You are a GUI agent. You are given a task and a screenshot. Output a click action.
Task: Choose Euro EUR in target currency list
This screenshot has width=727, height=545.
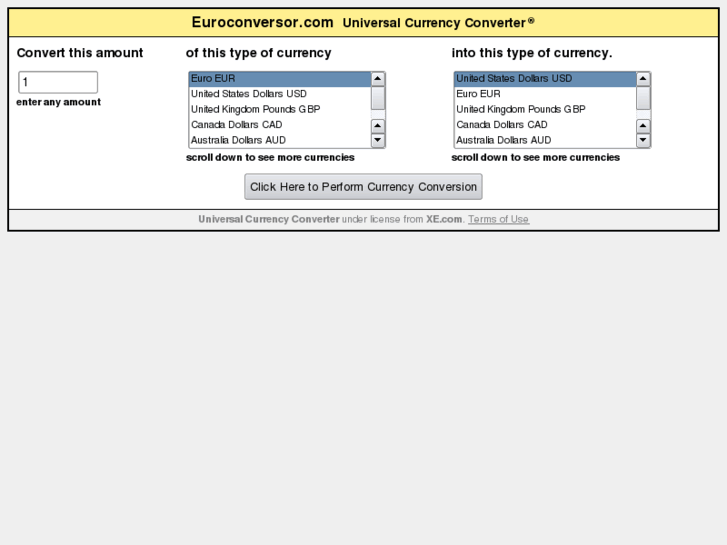click(545, 94)
